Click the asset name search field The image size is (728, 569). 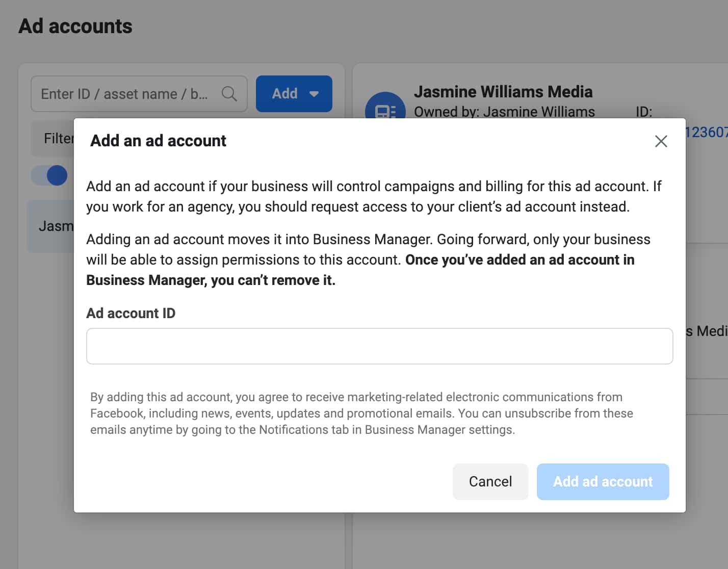click(127, 93)
